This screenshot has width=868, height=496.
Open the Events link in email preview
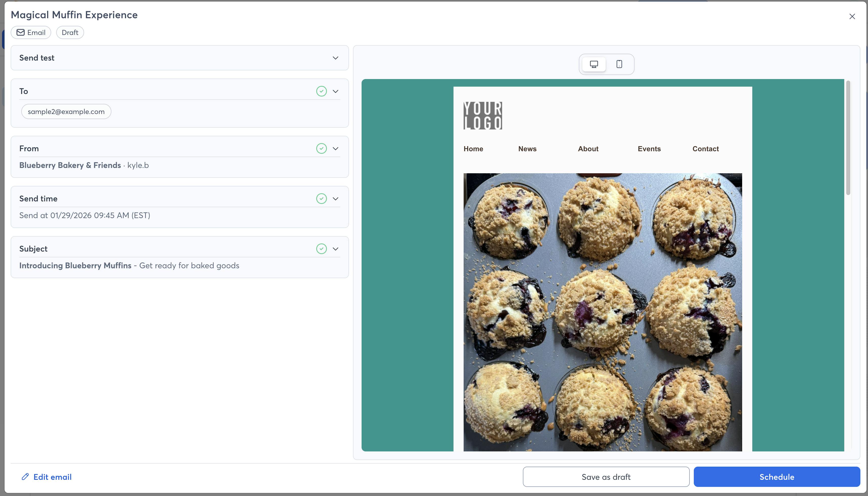point(649,149)
